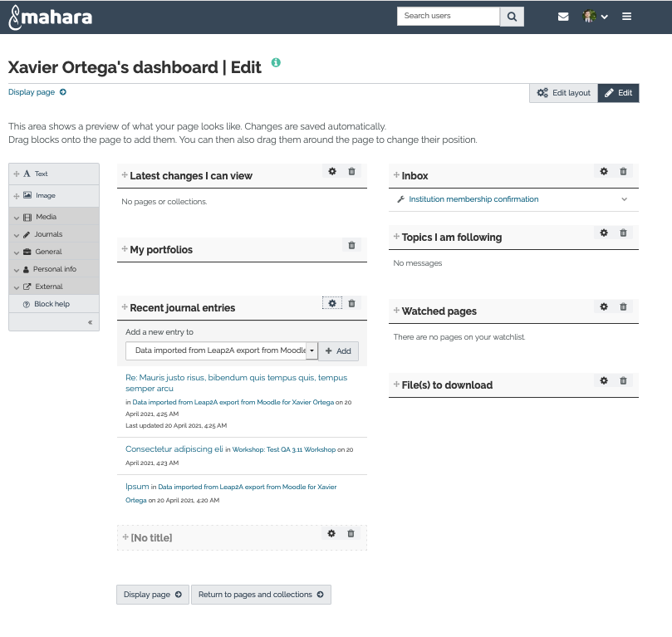Open Consectetur adipiscing eli journal entry

(174, 449)
